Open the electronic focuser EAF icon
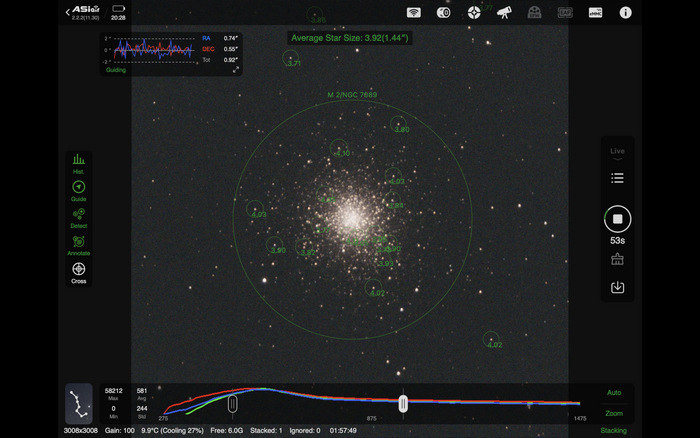This screenshot has width=700, height=438. [x=565, y=13]
